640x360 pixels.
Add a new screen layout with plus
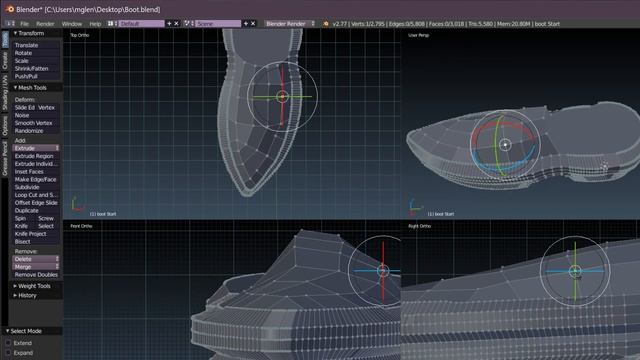coord(169,24)
